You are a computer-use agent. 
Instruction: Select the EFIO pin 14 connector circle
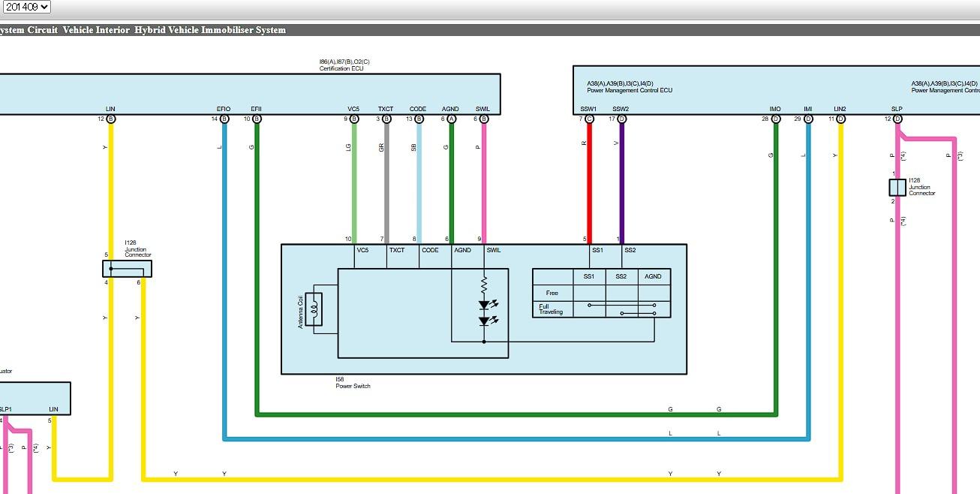(224, 119)
